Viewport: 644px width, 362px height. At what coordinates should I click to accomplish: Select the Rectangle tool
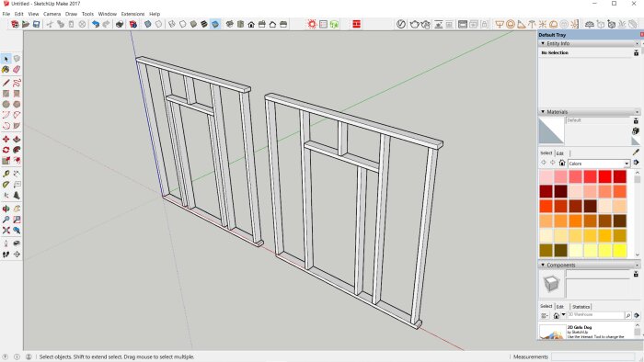[x=6, y=94]
